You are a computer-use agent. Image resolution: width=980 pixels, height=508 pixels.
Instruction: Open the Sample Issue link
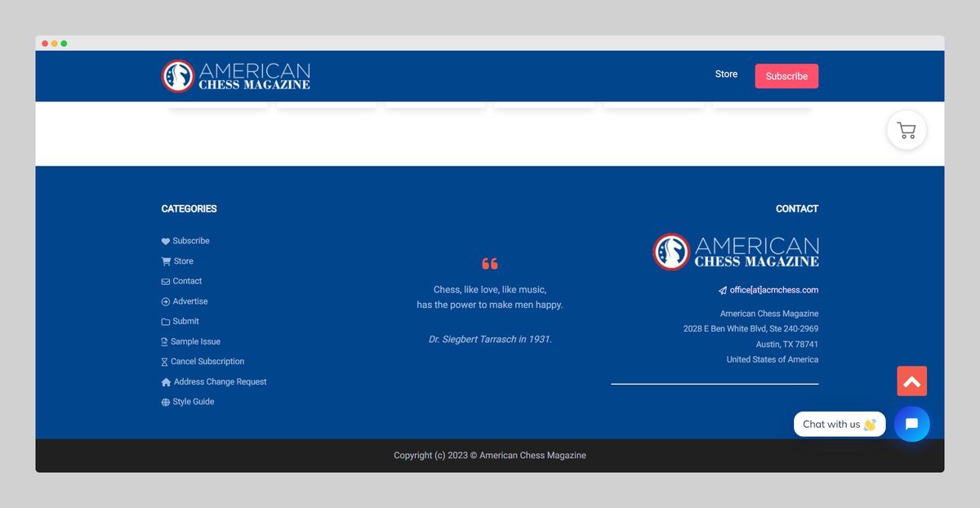click(x=195, y=341)
